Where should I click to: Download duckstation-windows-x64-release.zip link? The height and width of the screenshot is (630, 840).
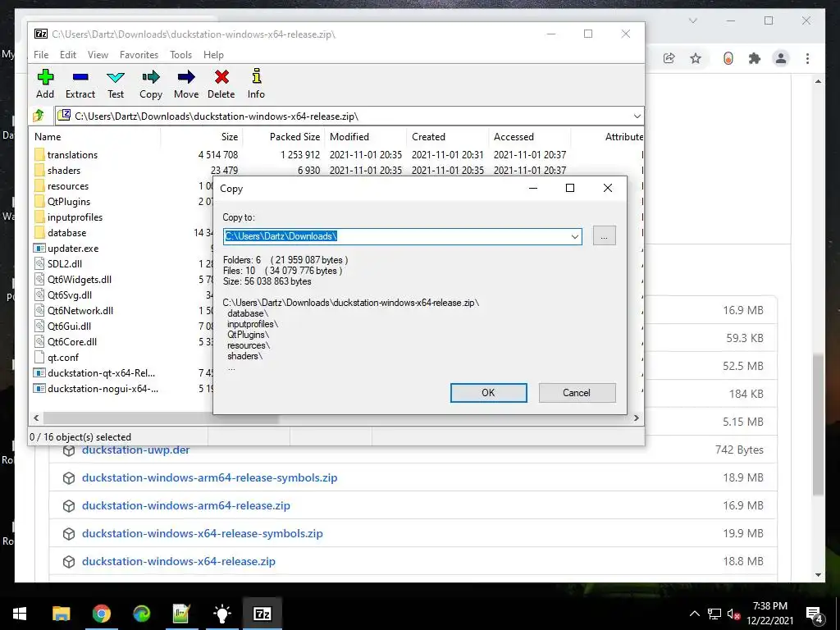(x=178, y=561)
